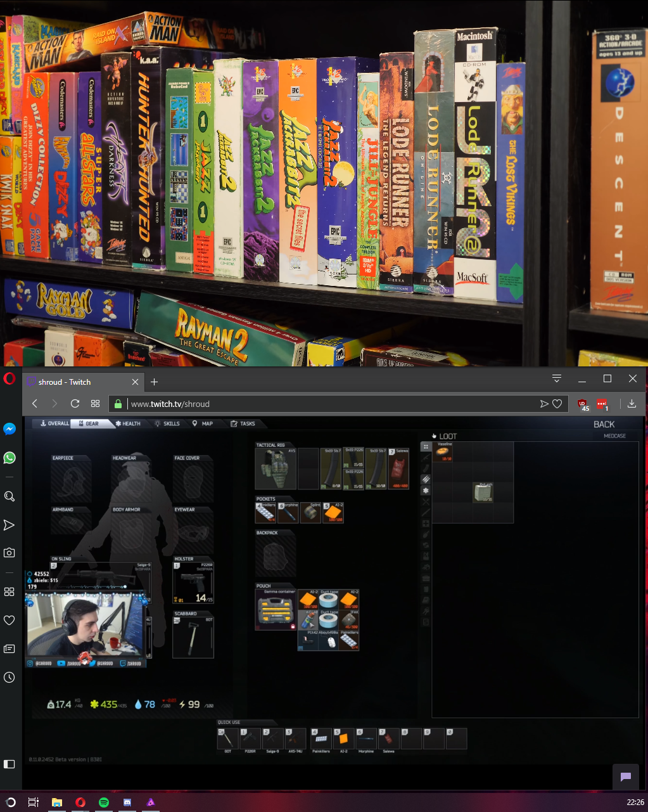
Task: Switch to the HEALTH tab in game
Action: pyautogui.click(x=129, y=423)
